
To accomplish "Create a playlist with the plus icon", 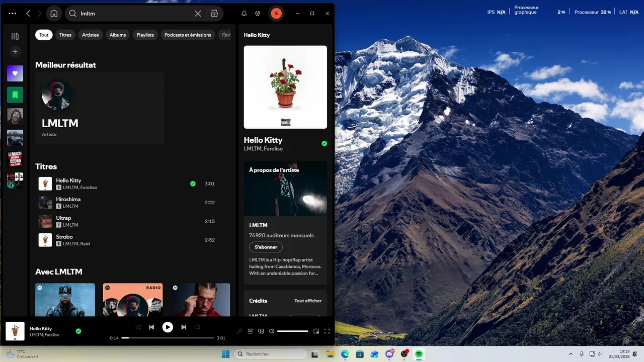I will [15, 52].
